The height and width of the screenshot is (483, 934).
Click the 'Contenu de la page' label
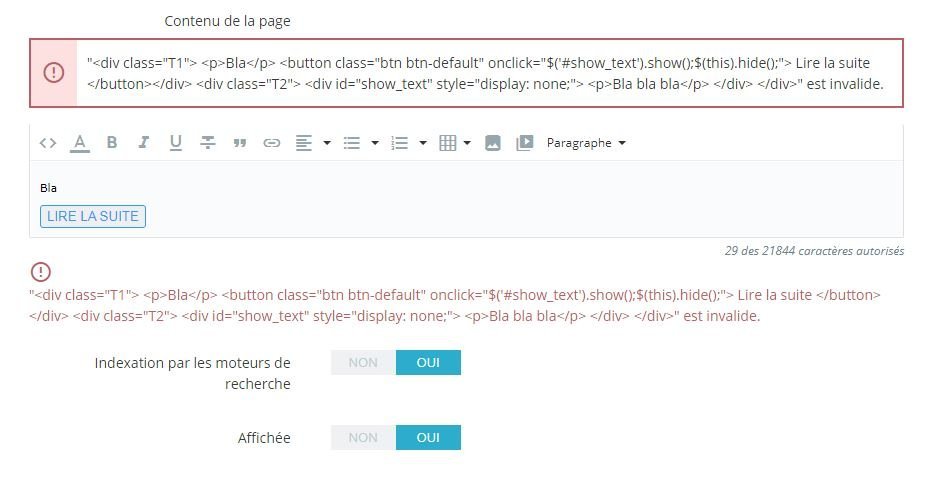[228, 21]
